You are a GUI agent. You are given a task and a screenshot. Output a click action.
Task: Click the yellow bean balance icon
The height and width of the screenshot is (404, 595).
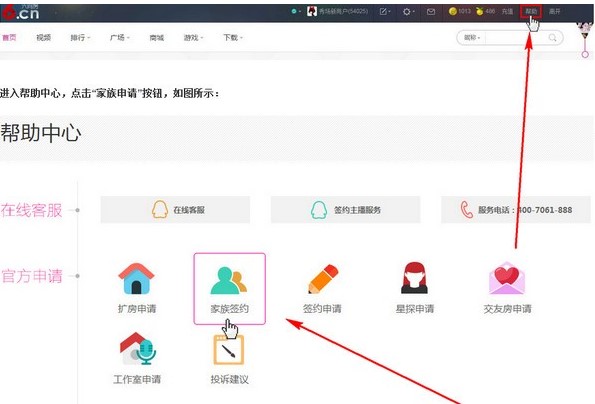click(480, 11)
